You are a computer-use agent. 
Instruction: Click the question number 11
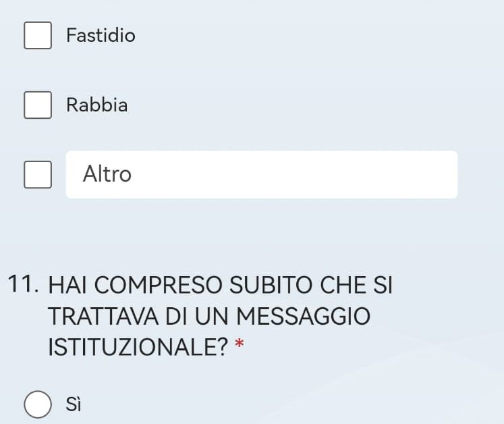tap(23, 284)
